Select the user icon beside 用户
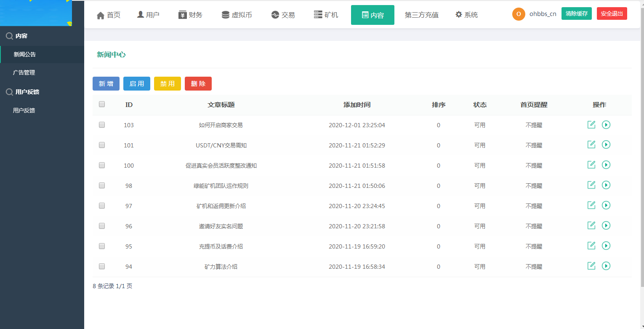The height and width of the screenshot is (329, 644). 139,14
